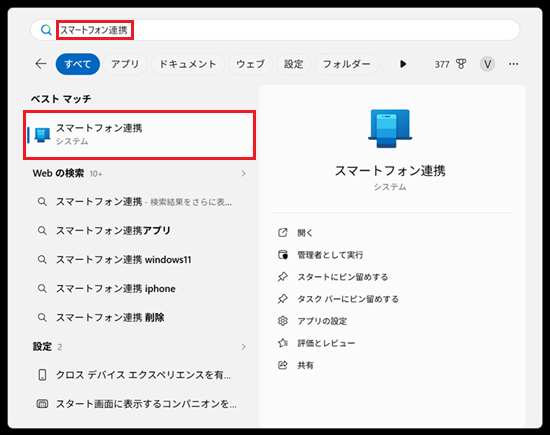This screenshot has width=550, height=435.
Task: Click the star icon beside 評価とレビュー
Action: 283,343
